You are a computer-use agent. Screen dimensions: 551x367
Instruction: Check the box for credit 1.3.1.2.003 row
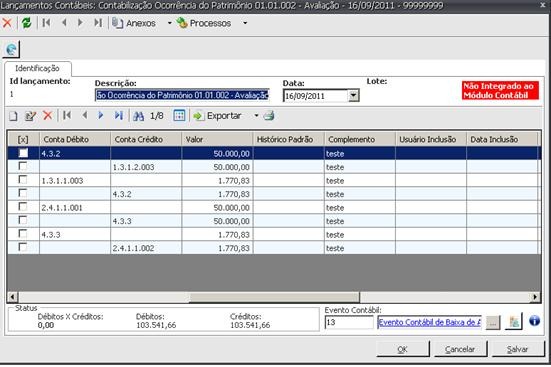coord(23,166)
